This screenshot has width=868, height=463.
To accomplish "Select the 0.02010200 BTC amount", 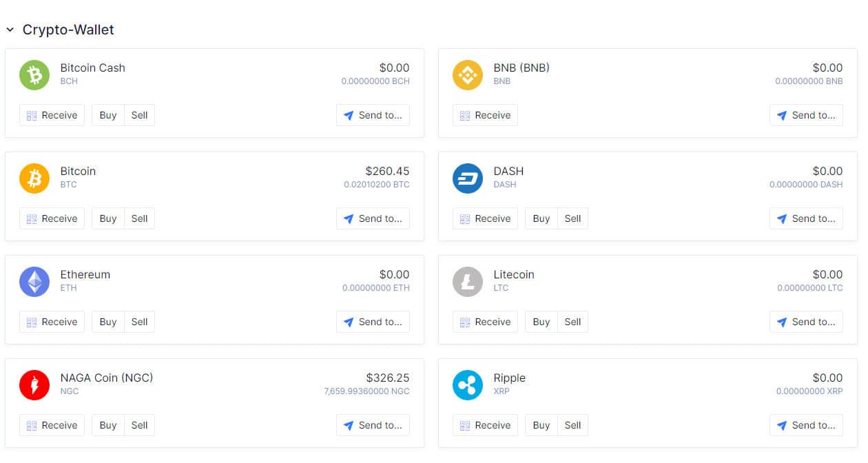I will 377,185.
